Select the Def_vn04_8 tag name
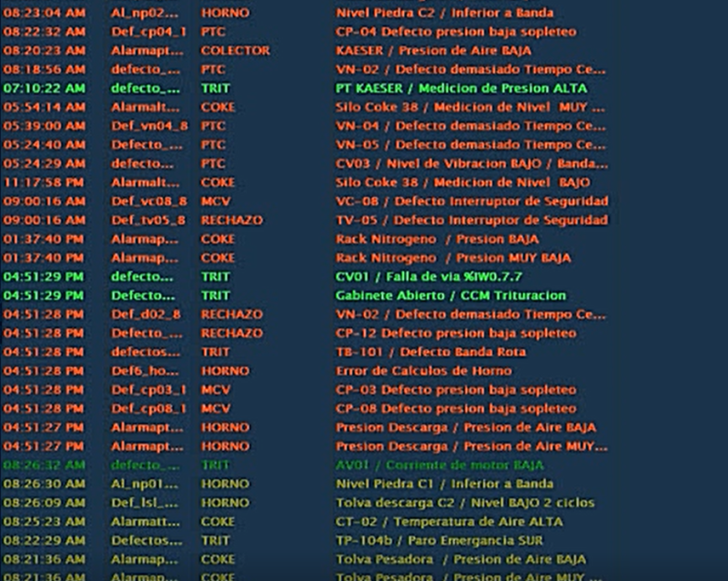The width and height of the screenshot is (728, 581). [149, 126]
